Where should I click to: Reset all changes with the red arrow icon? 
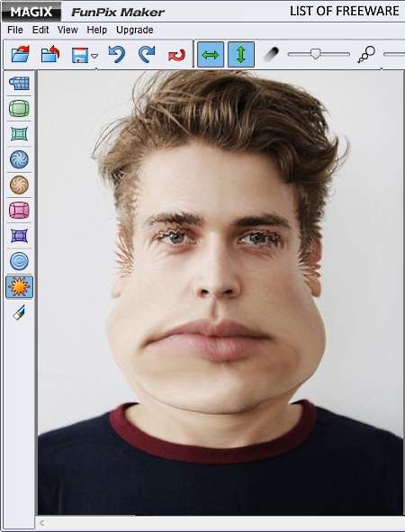click(176, 55)
